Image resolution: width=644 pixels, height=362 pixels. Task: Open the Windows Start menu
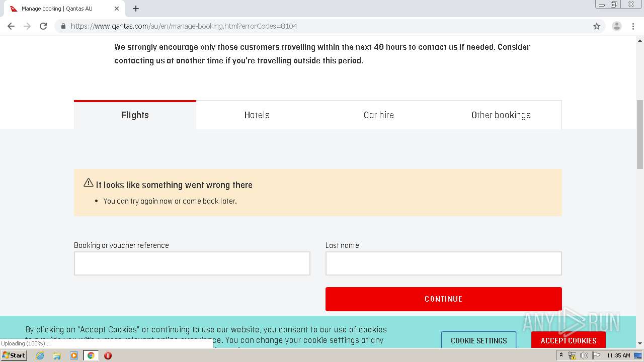[x=14, y=355]
